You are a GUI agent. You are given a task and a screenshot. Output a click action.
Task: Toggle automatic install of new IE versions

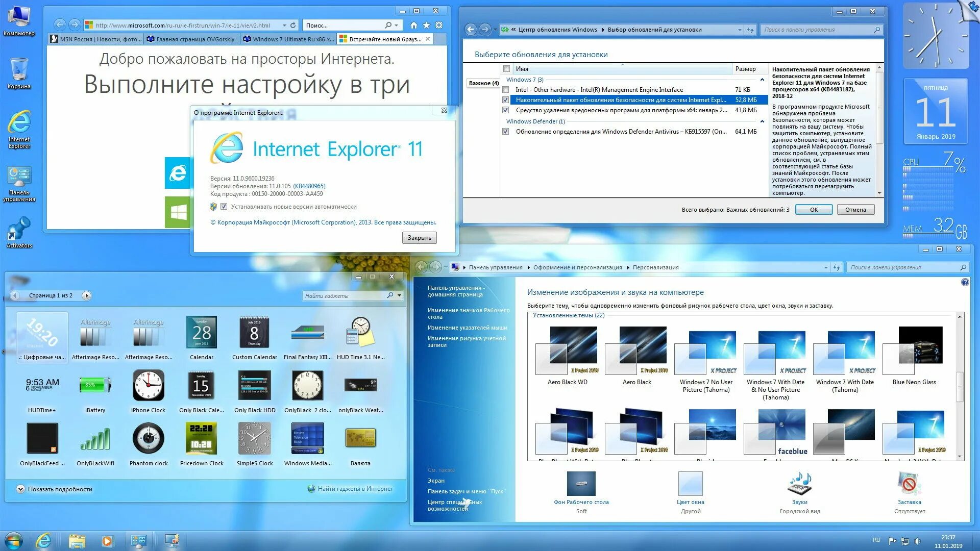click(x=224, y=207)
